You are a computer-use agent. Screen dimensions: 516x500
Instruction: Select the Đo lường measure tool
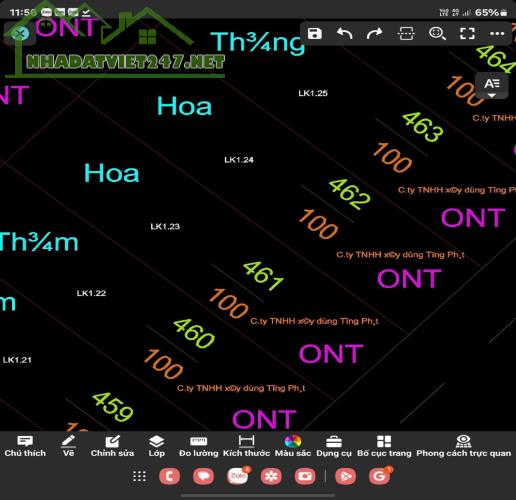click(199, 446)
